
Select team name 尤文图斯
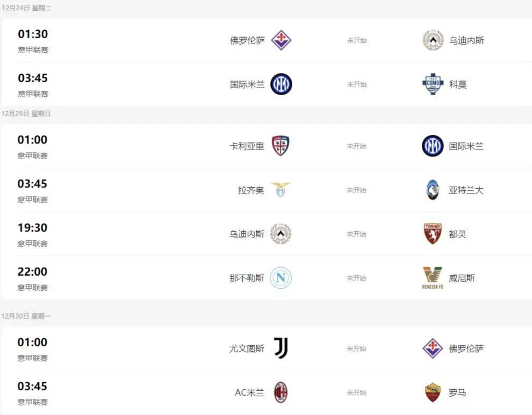tap(247, 348)
